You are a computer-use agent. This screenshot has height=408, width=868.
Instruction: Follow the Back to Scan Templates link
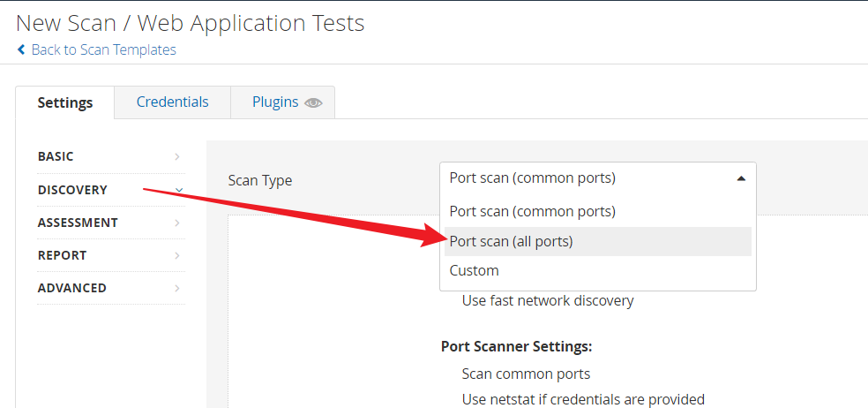pyautogui.click(x=103, y=50)
